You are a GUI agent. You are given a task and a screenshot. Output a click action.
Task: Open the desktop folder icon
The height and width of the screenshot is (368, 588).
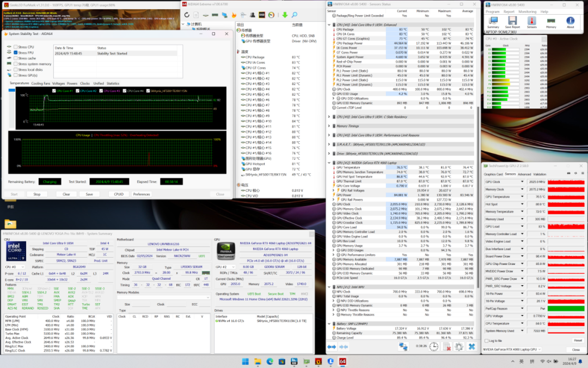[x=10, y=224]
